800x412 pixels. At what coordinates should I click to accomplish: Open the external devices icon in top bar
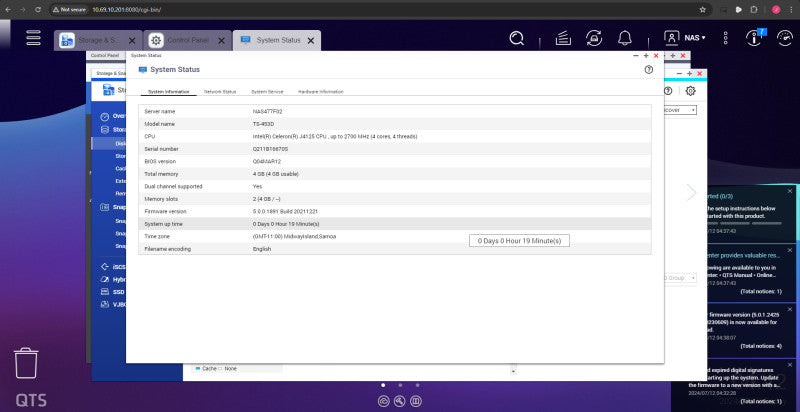pyautogui.click(x=594, y=38)
